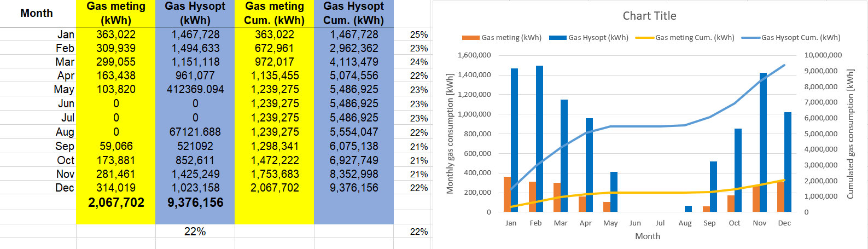Select the May Gas Hysopt cell 412369.094

[x=195, y=89]
